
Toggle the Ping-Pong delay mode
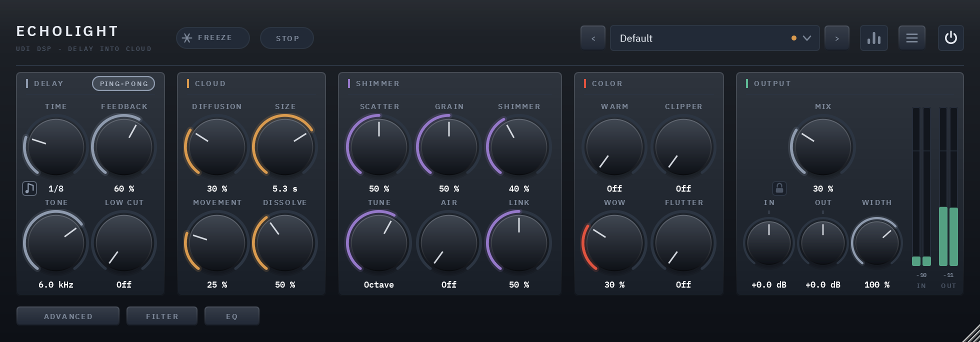[123, 83]
